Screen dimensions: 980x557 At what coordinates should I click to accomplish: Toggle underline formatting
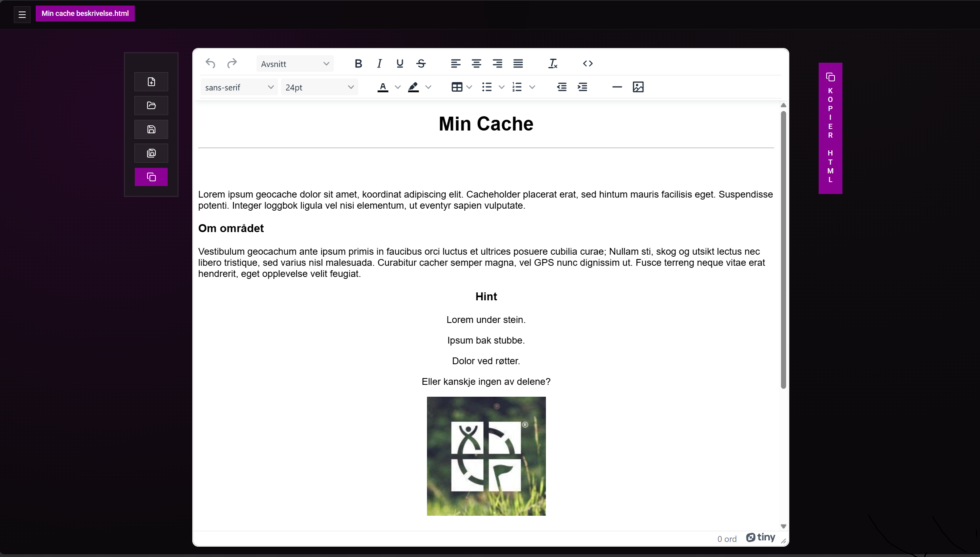pos(400,63)
